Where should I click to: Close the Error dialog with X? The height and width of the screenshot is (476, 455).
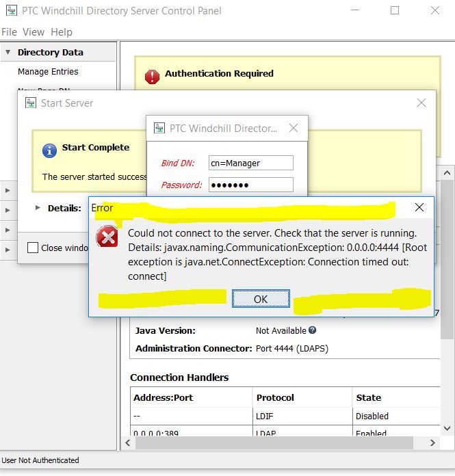(419, 208)
